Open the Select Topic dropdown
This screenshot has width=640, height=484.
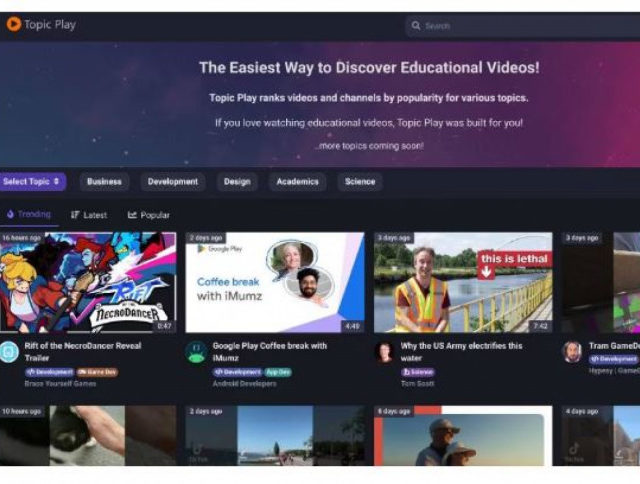[x=32, y=182]
